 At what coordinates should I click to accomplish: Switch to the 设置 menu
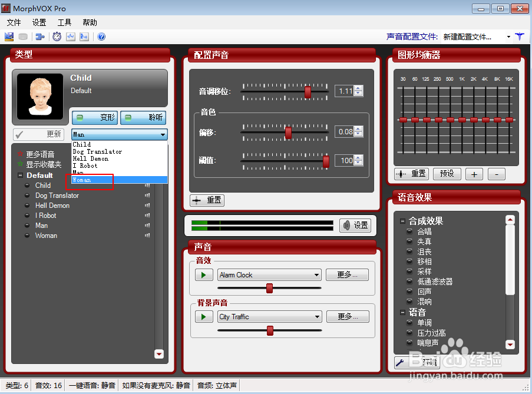tap(39, 22)
